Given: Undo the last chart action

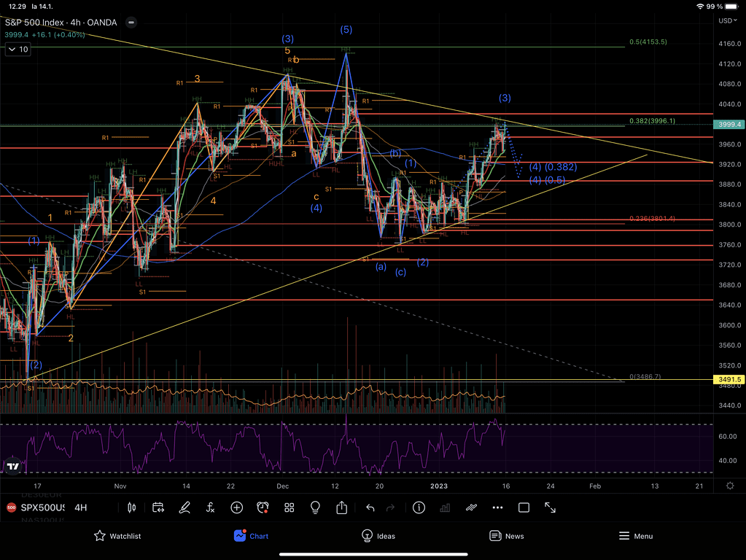Looking at the screenshot, I should (x=370, y=507).
